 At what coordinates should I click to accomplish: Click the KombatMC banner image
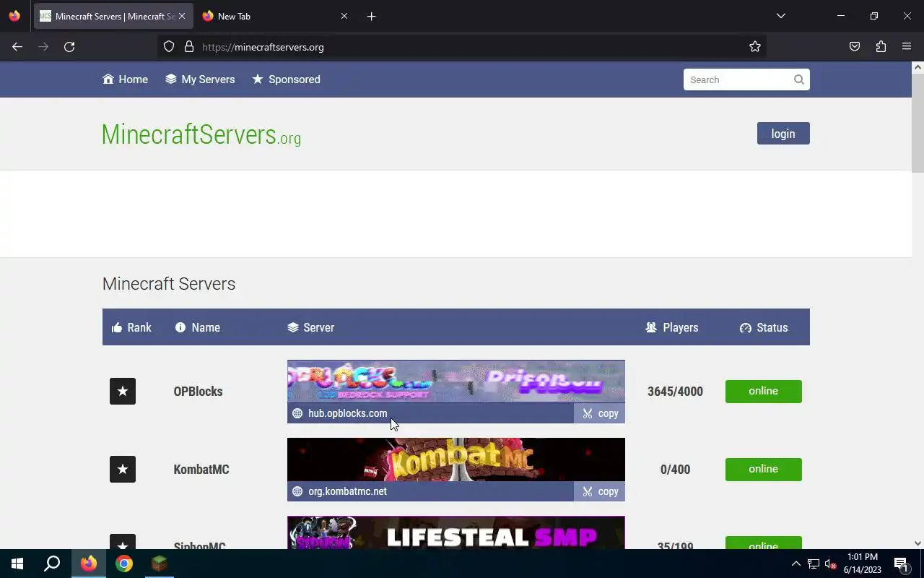pos(456,460)
